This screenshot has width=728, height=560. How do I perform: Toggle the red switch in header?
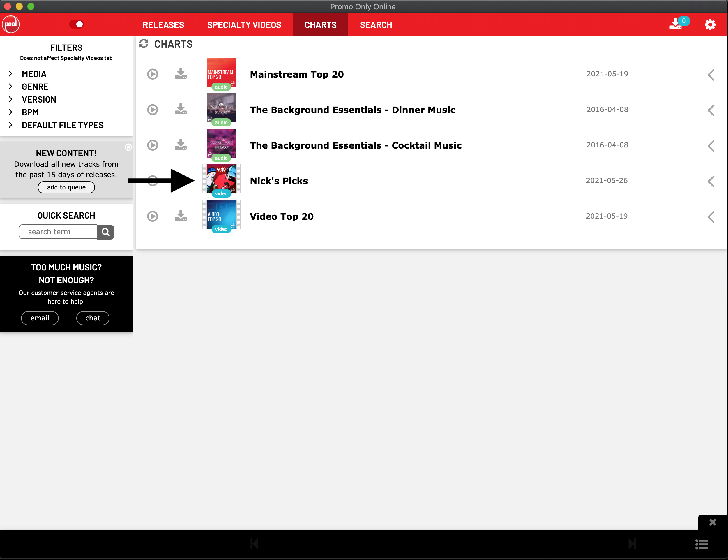tap(77, 24)
